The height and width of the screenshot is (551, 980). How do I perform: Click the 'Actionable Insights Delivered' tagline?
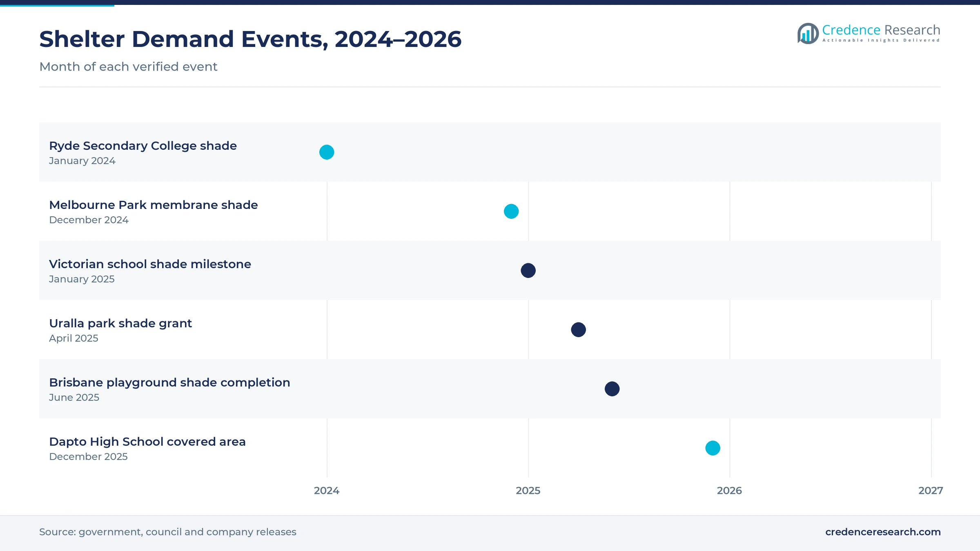tap(881, 40)
